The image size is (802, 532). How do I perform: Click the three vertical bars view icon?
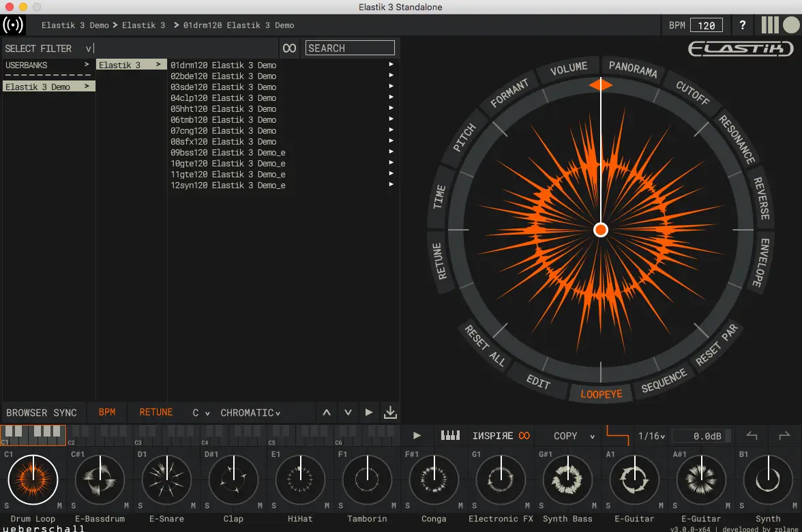coord(770,25)
